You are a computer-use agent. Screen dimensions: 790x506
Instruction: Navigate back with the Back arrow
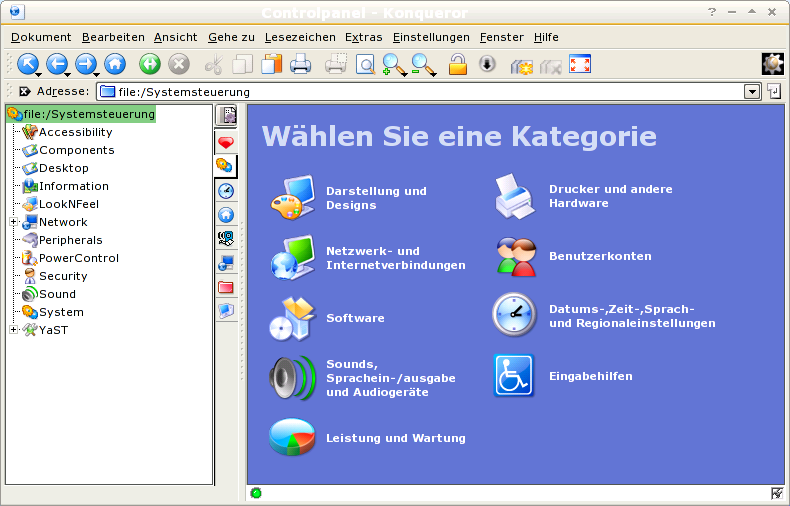point(56,64)
